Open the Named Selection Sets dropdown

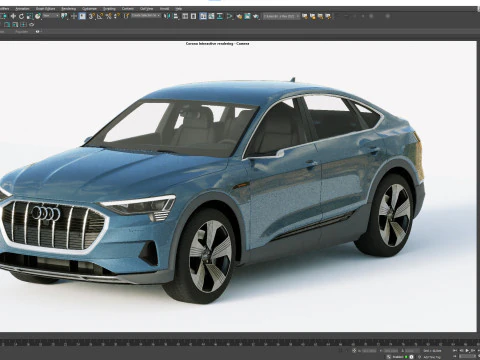pyautogui.click(x=146, y=16)
